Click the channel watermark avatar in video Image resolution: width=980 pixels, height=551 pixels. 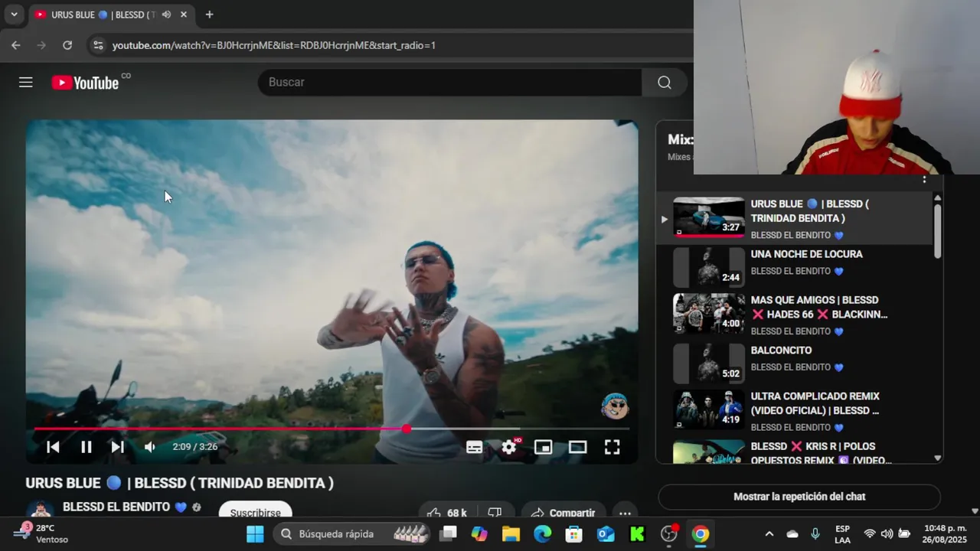pos(614,406)
